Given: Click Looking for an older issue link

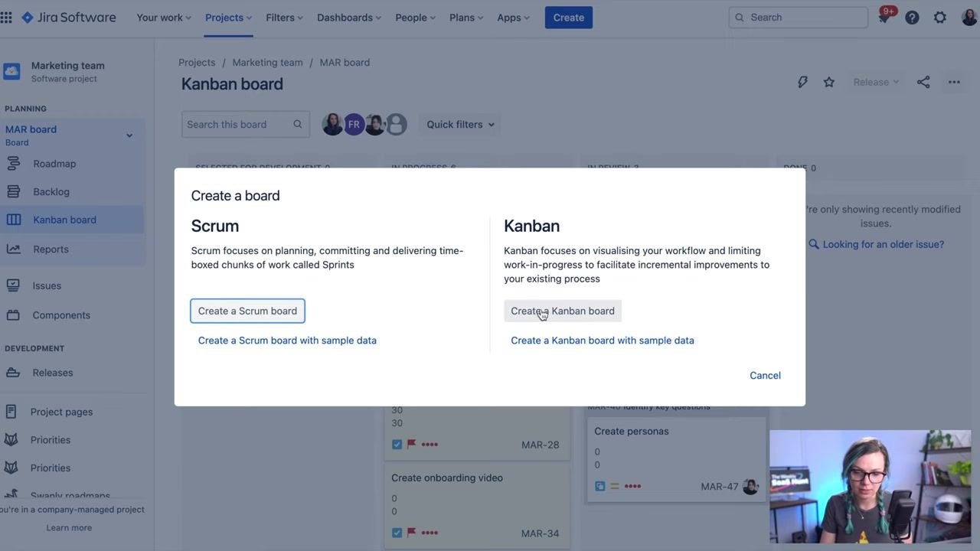Looking at the screenshot, I should click(x=883, y=244).
